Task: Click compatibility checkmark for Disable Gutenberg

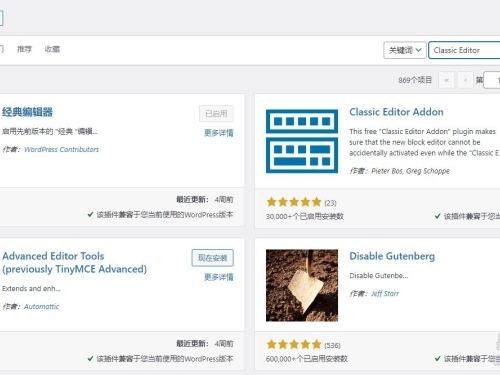Action: click(438, 359)
